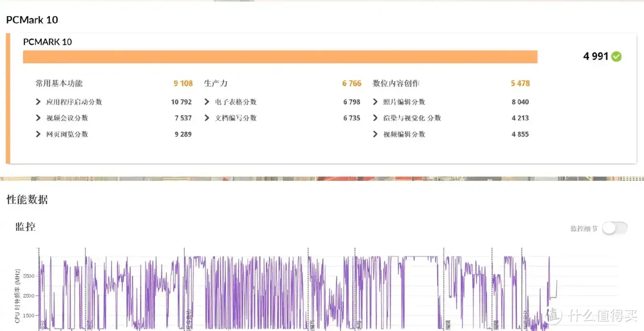The height and width of the screenshot is (331, 644).
Task: Expand 文档编写分数 row
Action: point(206,118)
